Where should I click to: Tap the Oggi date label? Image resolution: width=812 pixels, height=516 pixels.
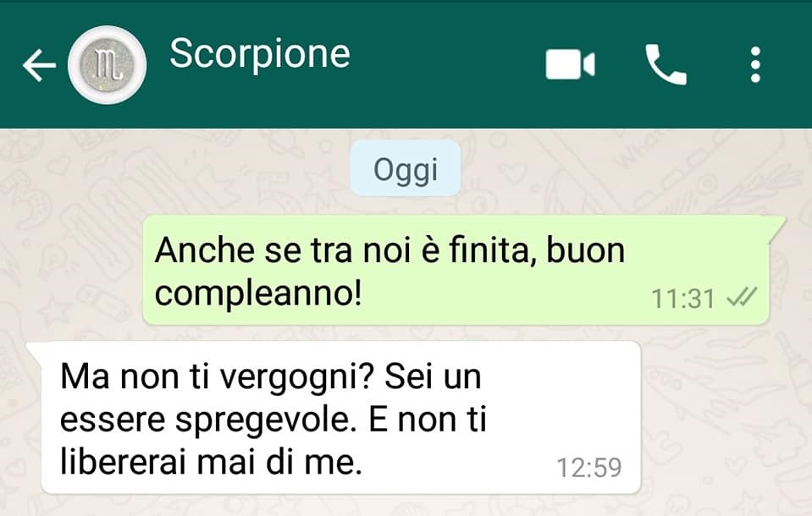pyautogui.click(x=406, y=168)
